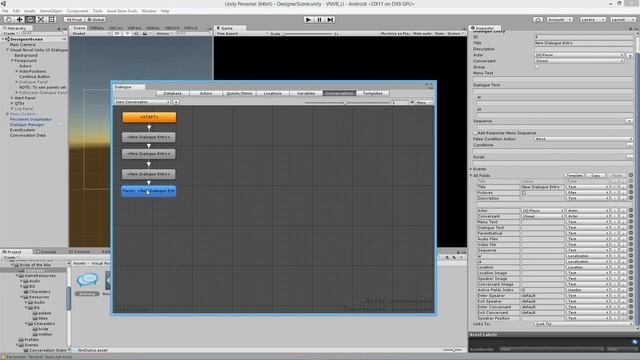Click the Title field in Inspector
The image size is (640, 360).
pyautogui.click(x=584, y=43)
